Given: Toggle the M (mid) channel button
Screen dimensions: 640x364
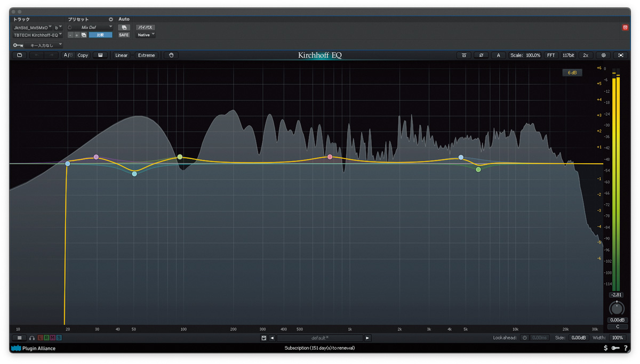Looking at the screenshot, I should (x=53, y=338).
